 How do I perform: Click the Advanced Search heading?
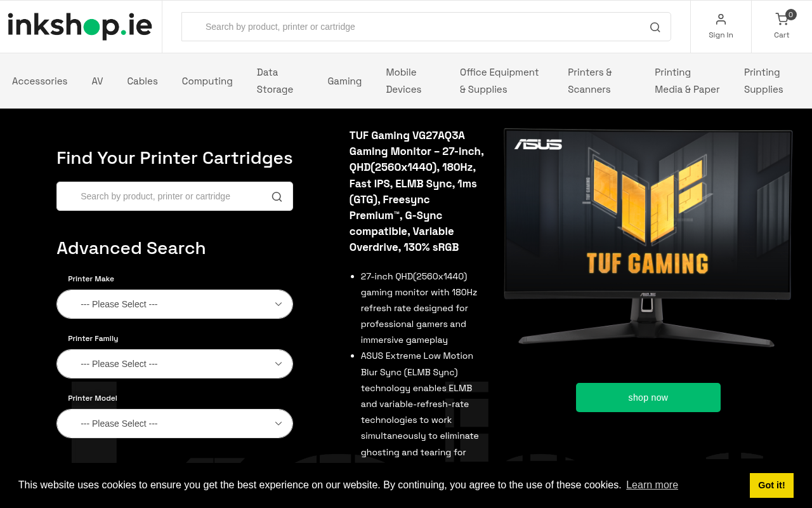coord(131,248)
